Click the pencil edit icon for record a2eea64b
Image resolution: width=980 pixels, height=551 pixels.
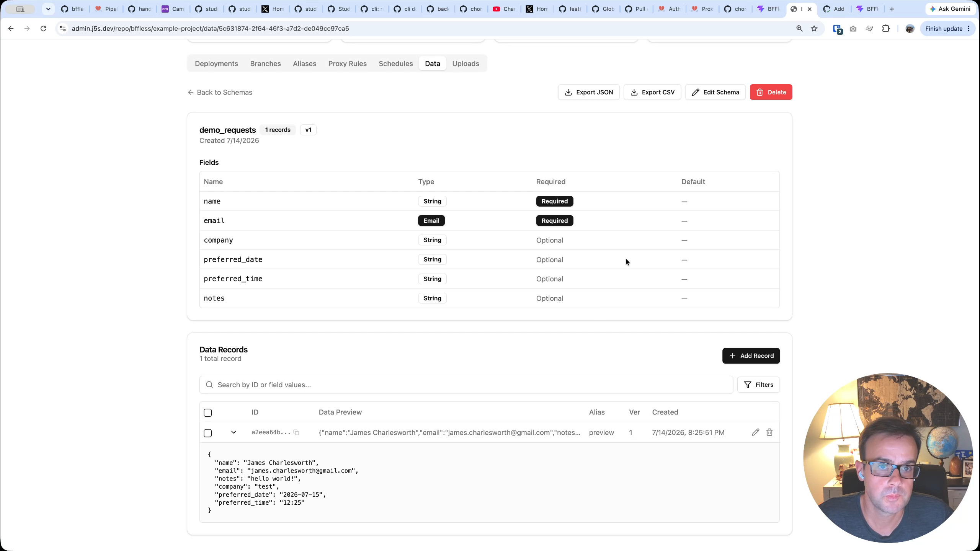pos(755,432)
